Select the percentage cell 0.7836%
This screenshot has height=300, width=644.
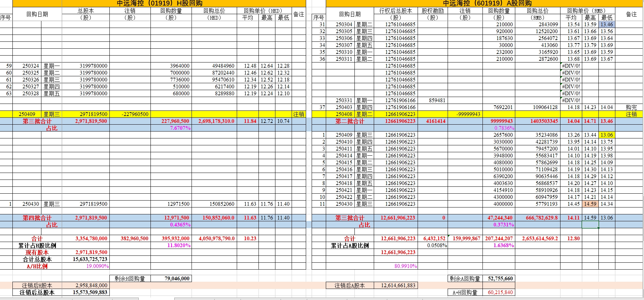[499, 128]
